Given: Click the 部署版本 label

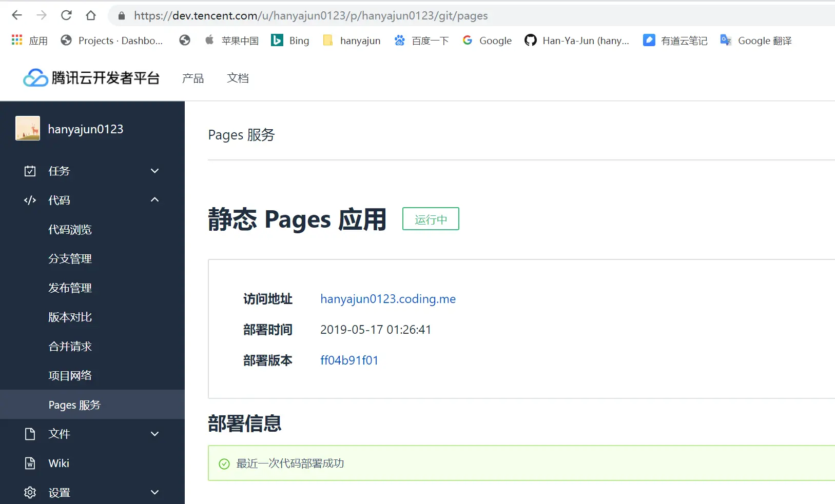Looking at the screenshot, I should tap(268, 360).
